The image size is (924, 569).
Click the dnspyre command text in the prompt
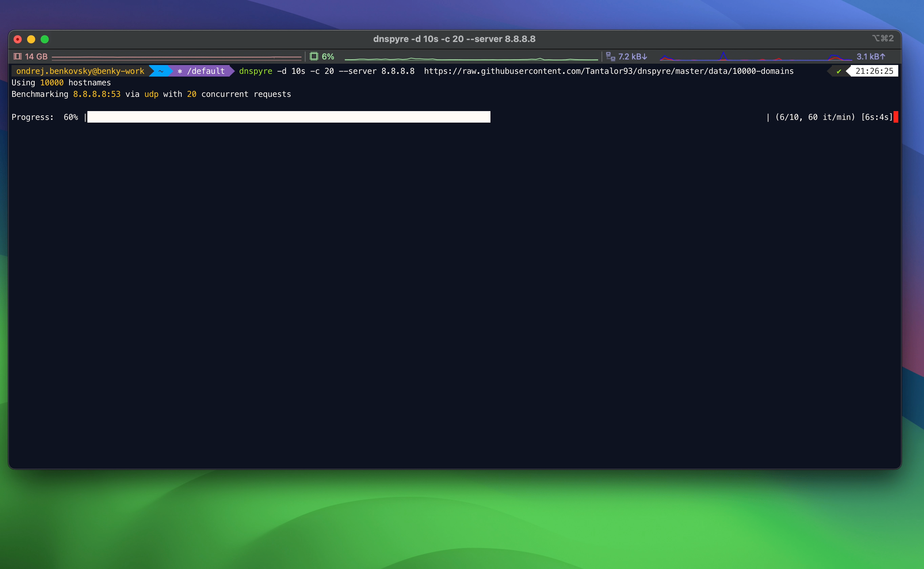tap(255, 71)
